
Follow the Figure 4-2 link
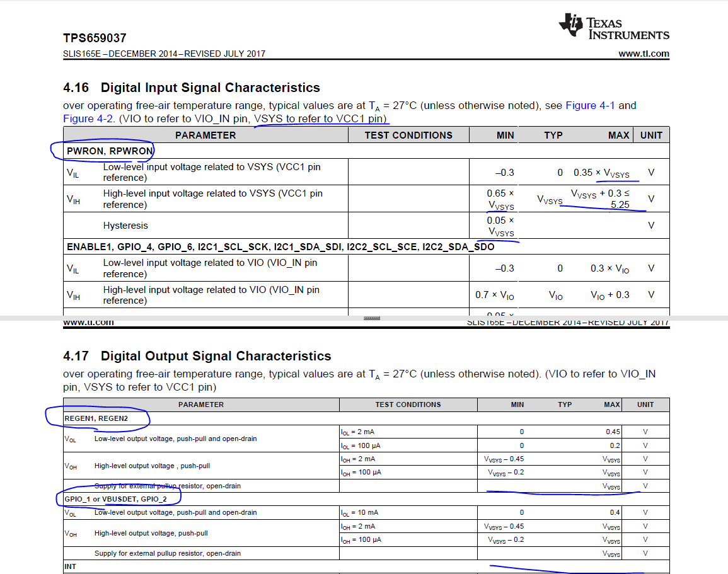click(x=88, y=119)
